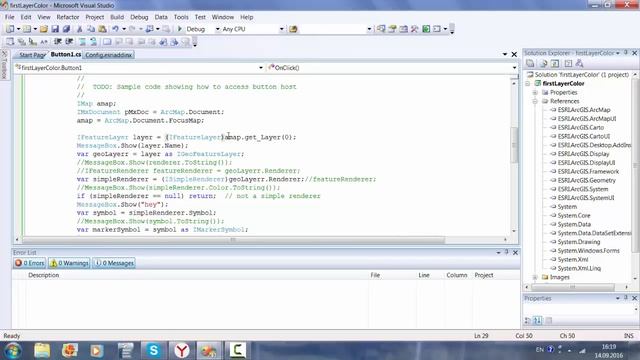This screenshot has width=640, height=360.
Task: Open the Toolbox side panel
Action: [4, 65]
